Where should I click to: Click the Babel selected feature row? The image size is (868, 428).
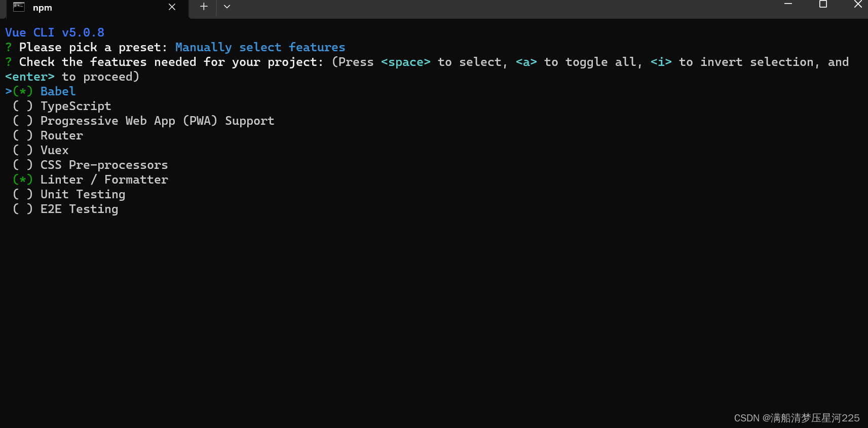click(x=57, y=91)
